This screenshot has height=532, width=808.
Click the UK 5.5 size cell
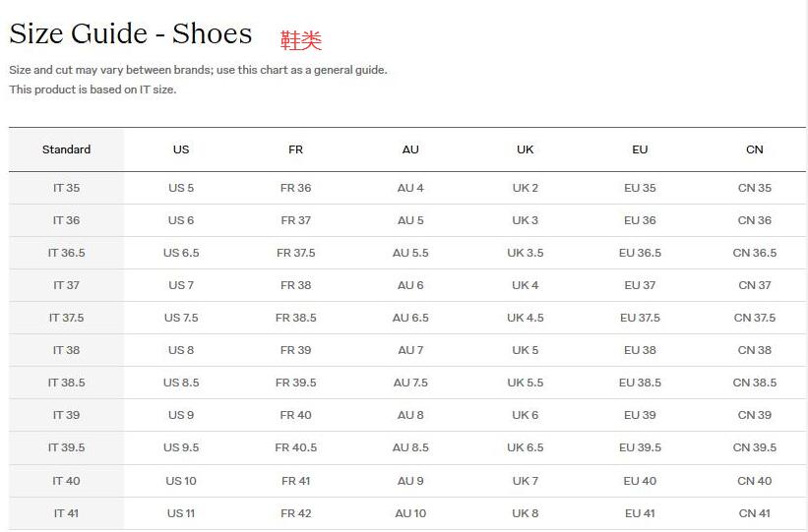point(526,383)
